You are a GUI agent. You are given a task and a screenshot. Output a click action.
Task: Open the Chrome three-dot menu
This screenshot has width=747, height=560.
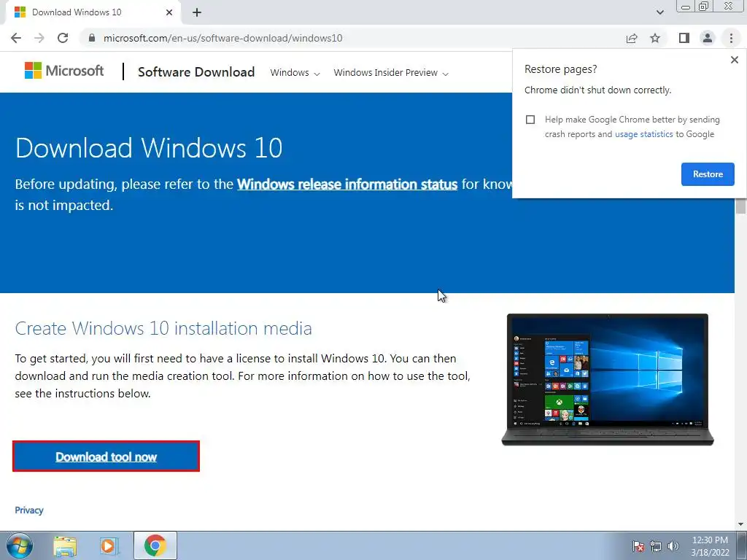pyautogui.click(x=731, y=38)
